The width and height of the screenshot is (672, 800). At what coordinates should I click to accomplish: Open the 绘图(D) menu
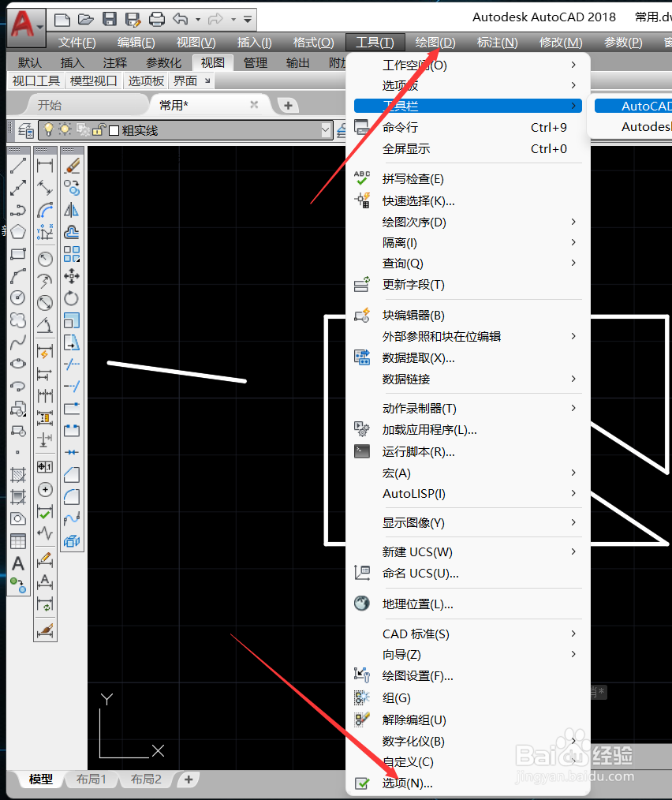435,43
